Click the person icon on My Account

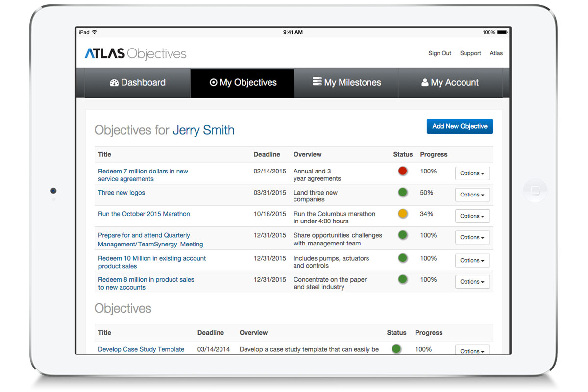click(x=424, y=82)
